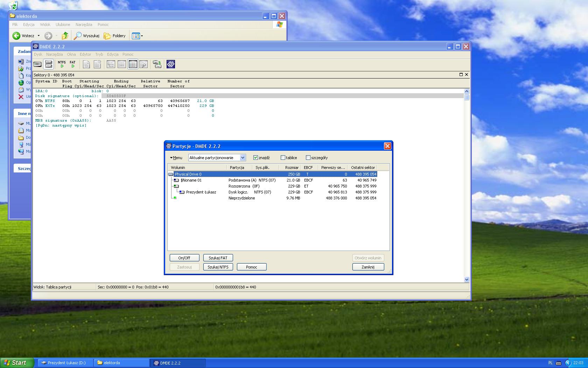
Task: Toggle Foldery pane in elektorda window
Action: [115, 36]
